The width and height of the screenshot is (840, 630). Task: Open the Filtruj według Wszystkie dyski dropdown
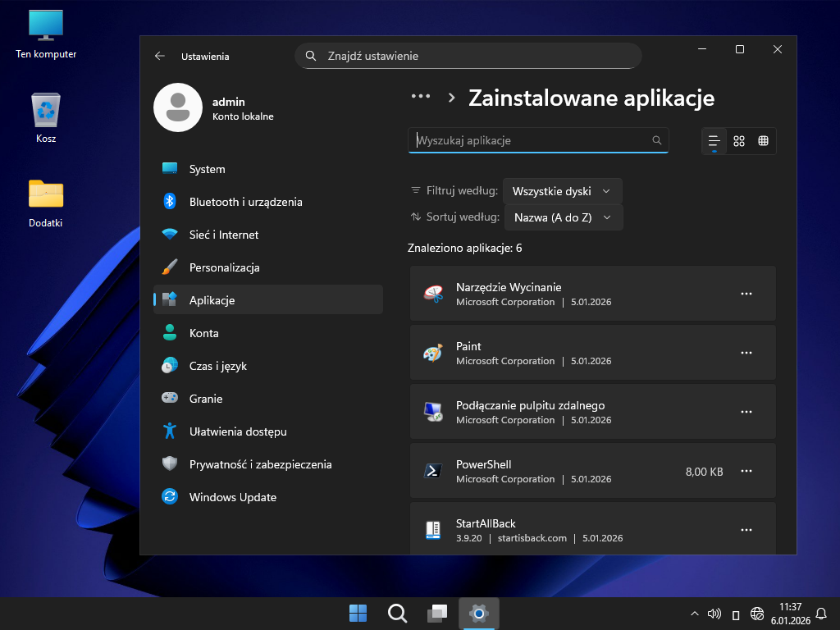[562, 191]
